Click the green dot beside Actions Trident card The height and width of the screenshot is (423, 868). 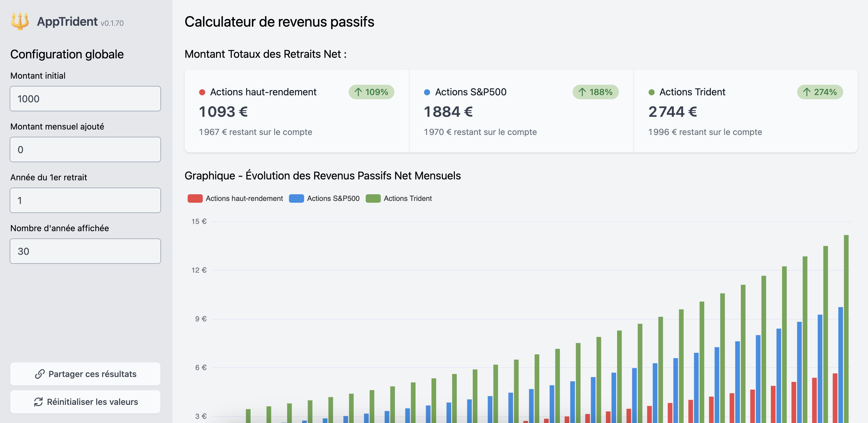click(x=651, y=92)
